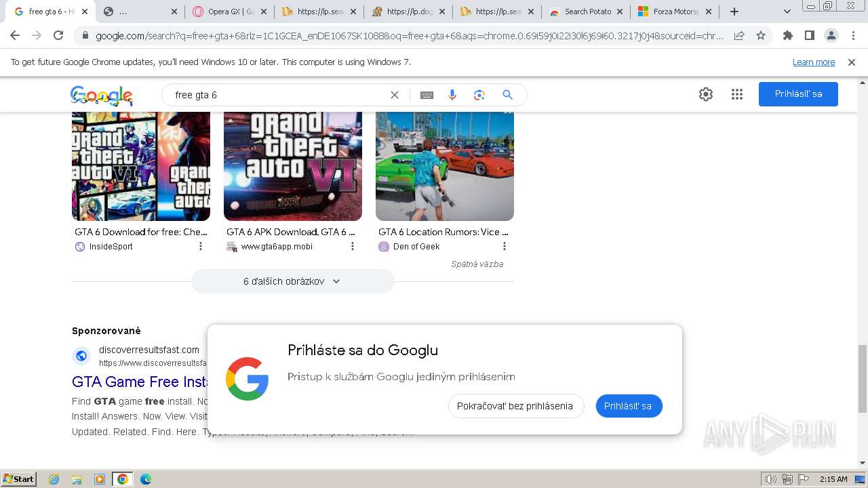868x488 pixels.
Task: Open the Grand Theft Auto VI logo thumbnail
Action: pos(293,166)
